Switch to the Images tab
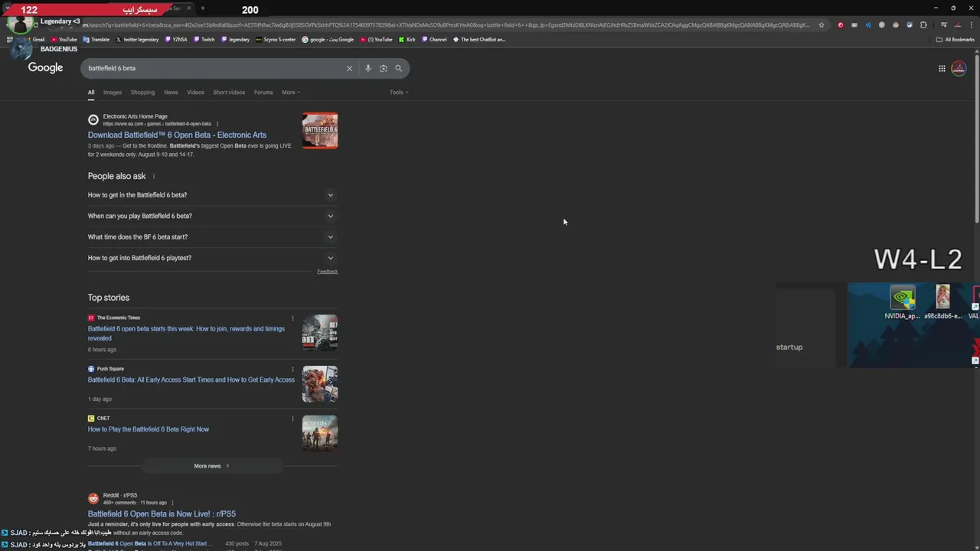980x551 pixels. click(113, 93)
